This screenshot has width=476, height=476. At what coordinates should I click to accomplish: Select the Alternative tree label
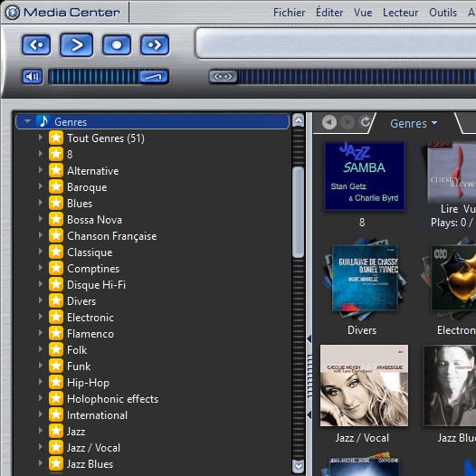click(x=93, y=171)
